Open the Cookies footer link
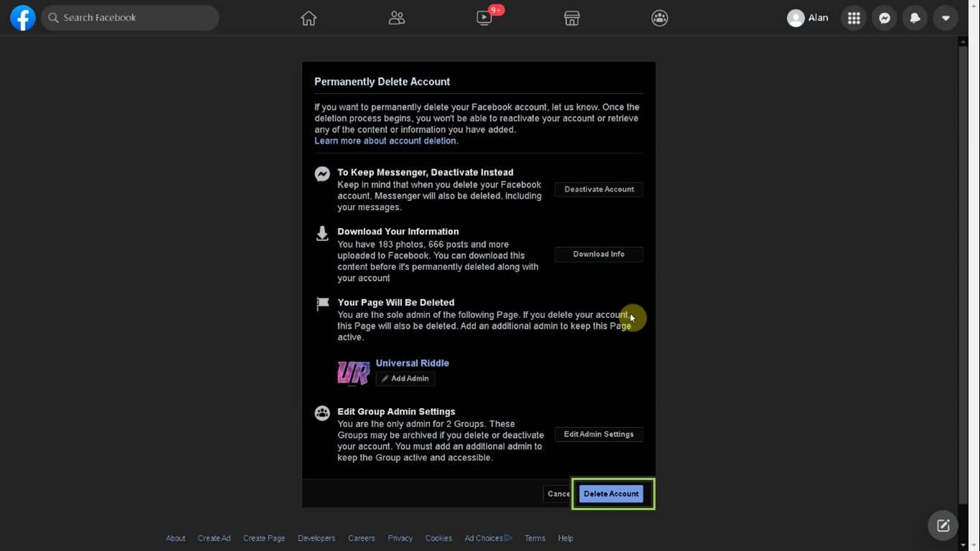The image size is (980, 551). (439, 538)
